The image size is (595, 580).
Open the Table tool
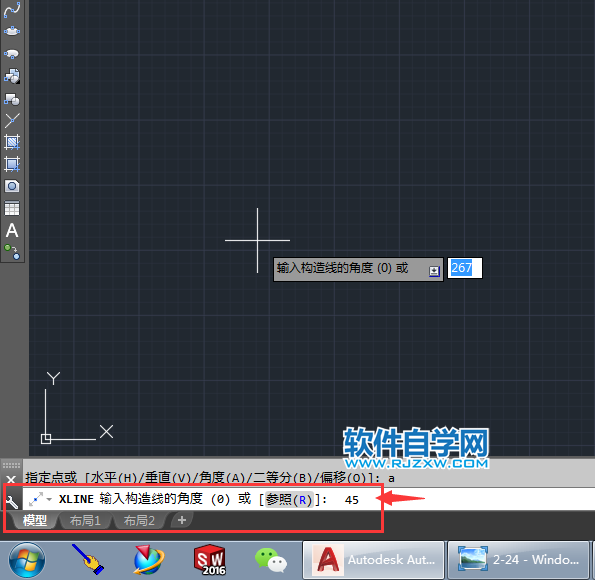12,208
